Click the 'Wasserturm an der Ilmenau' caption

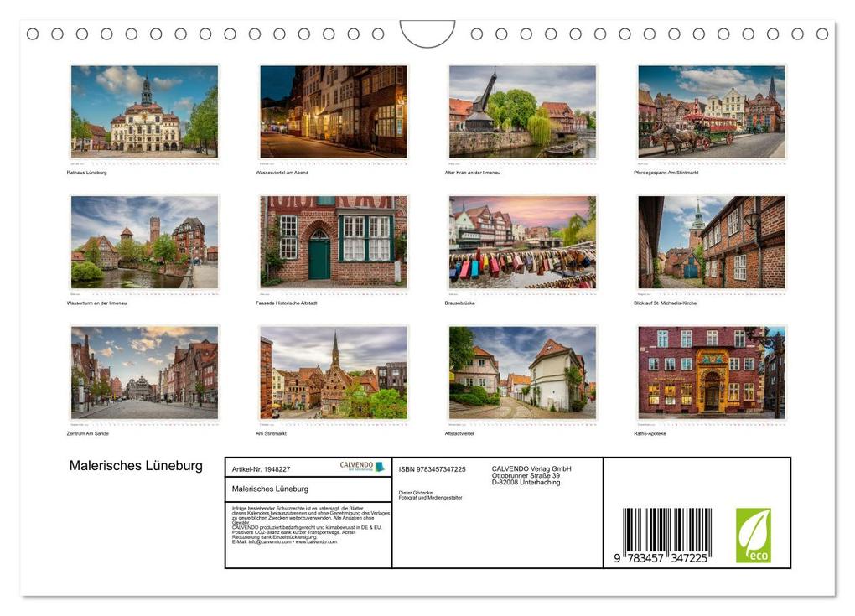pyautogui.click(x=96, y=303)
